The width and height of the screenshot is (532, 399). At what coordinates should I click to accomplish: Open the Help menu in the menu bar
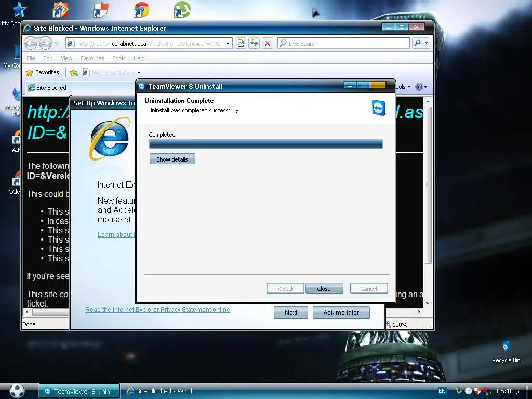[139, 58]
